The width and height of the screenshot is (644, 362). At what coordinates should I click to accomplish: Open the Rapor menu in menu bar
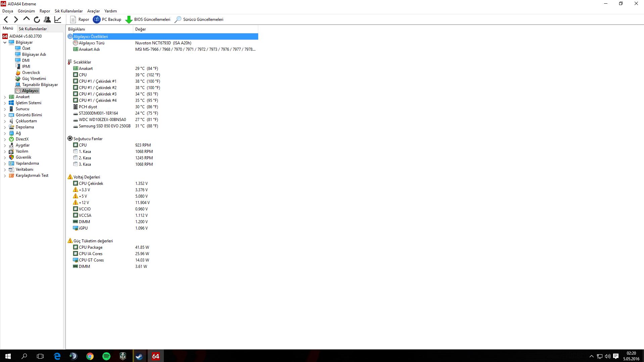(45, 11)
